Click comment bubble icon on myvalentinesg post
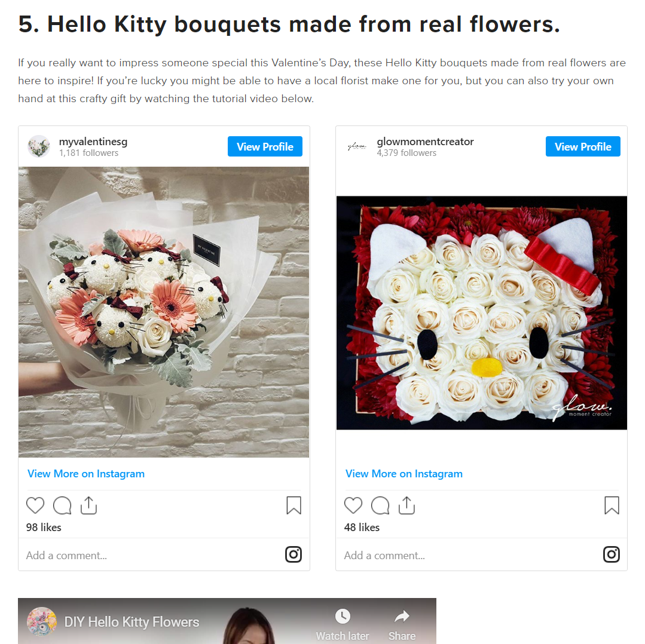The height and width of the screenshot is (644, 645). 62,505
